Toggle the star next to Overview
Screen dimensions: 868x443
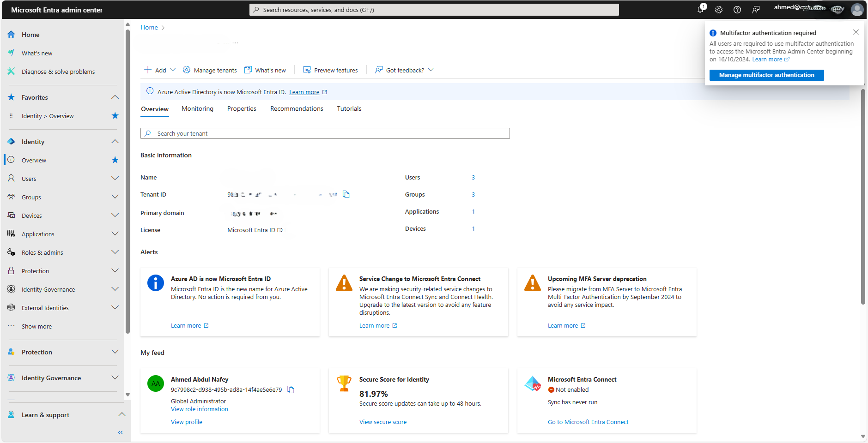pyautogui.click(x=115, y=160)
